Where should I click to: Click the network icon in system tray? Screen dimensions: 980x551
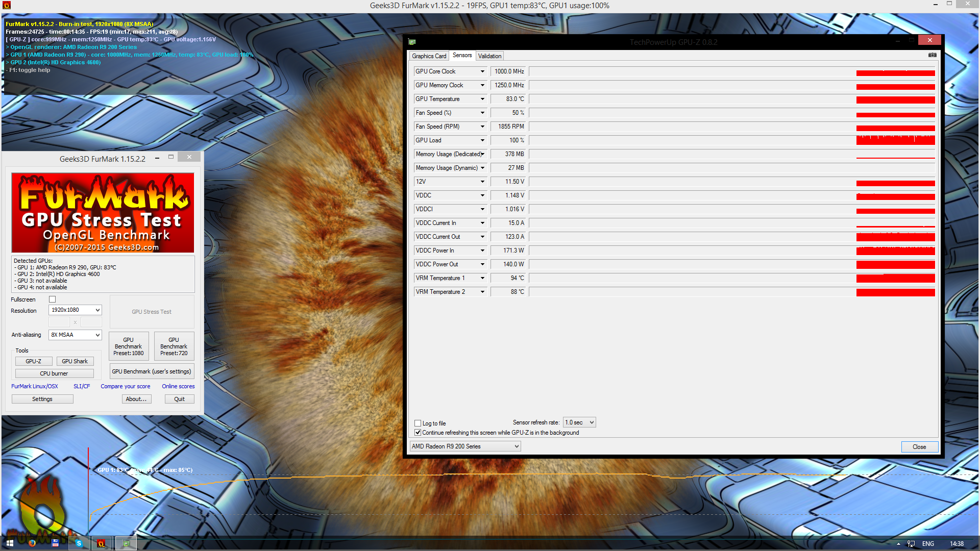point(911,544)
